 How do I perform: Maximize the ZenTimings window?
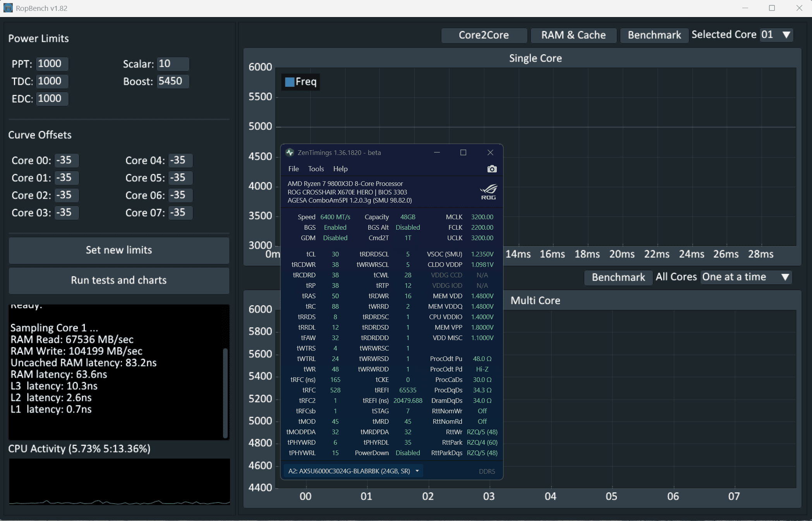pyautogui.click(x=463, y=153)
